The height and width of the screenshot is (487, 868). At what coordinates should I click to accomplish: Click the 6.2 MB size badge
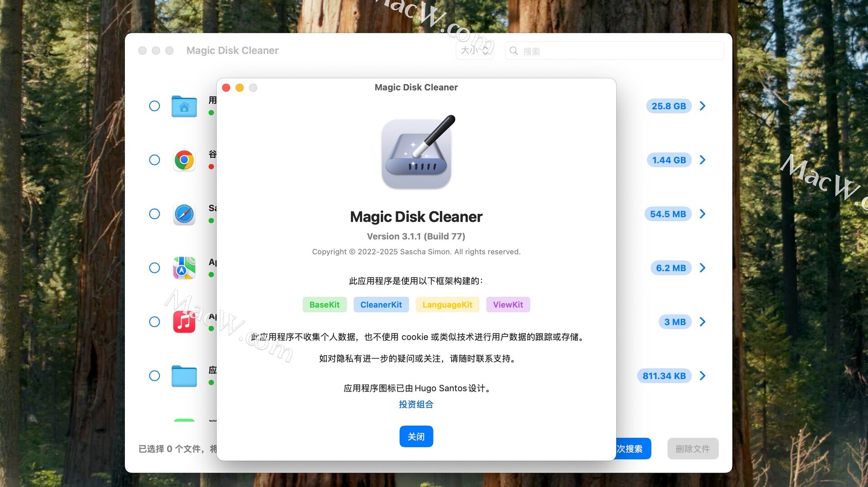pos(671,268)
